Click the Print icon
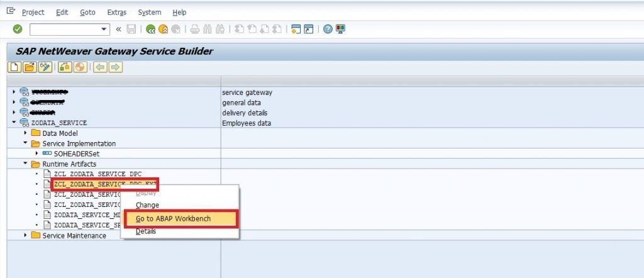644x278 pixels. [195, 29]
